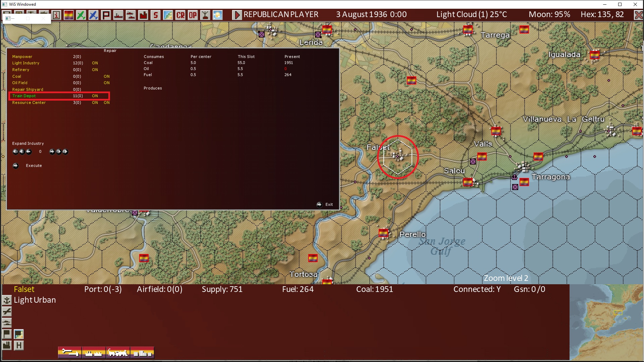
Task: Click the single warship toolbar icon
Action: (118, 15)
